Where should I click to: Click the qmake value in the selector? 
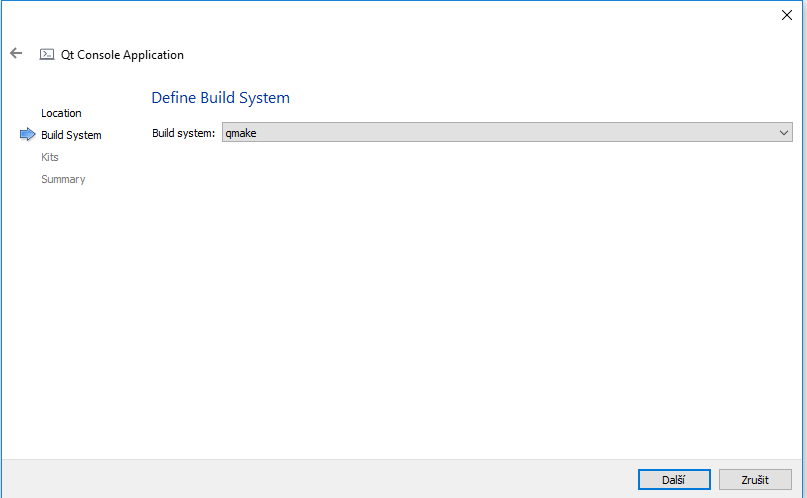[243, 133]
